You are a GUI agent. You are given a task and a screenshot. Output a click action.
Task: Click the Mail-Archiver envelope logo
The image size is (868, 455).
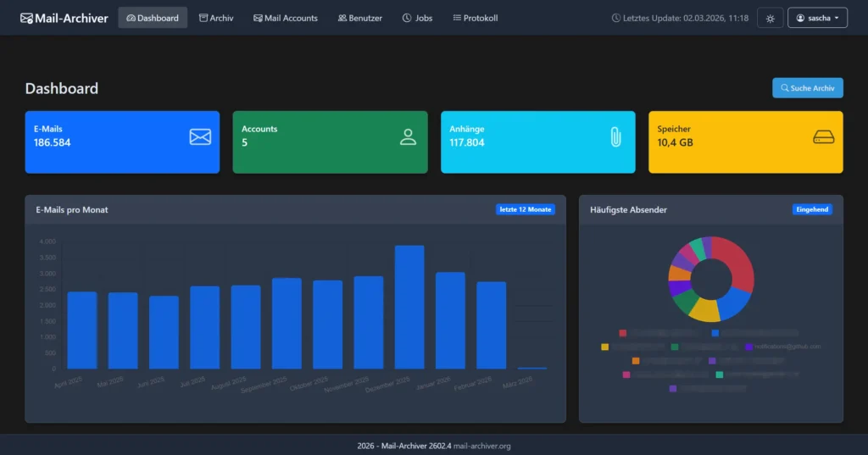[x=27, y=18]
